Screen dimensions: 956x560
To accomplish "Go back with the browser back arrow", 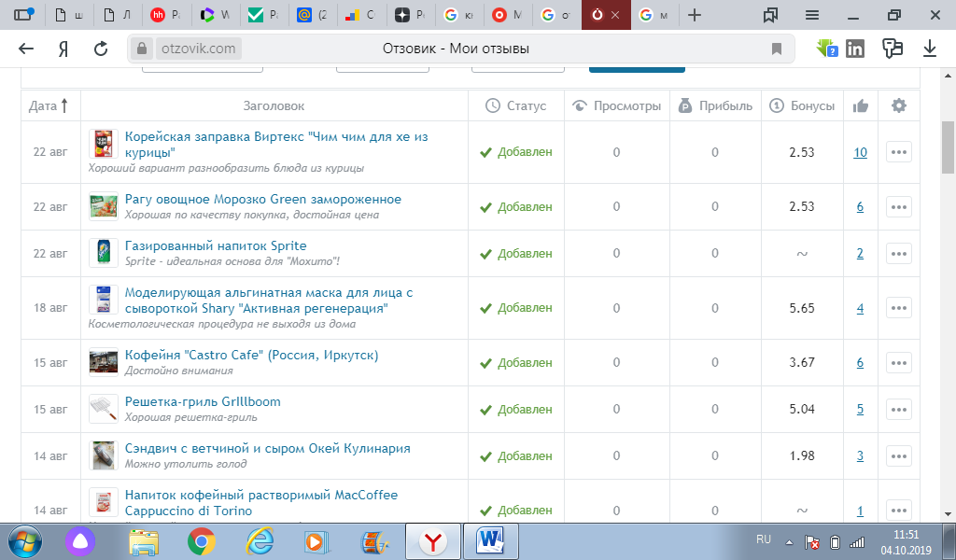I will (x=26, y=49).
